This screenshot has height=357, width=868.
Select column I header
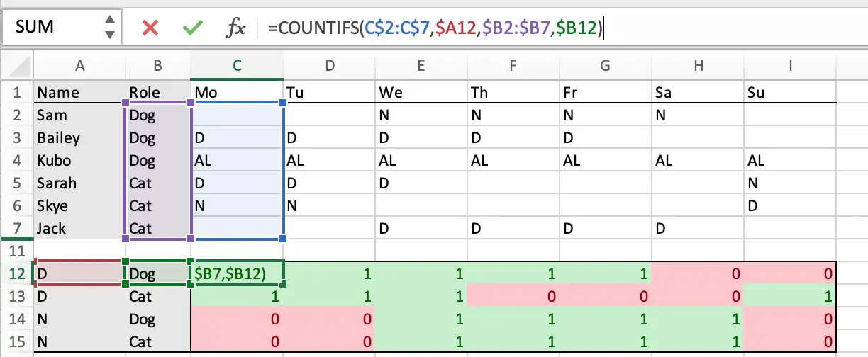click(x=790, y=66)
